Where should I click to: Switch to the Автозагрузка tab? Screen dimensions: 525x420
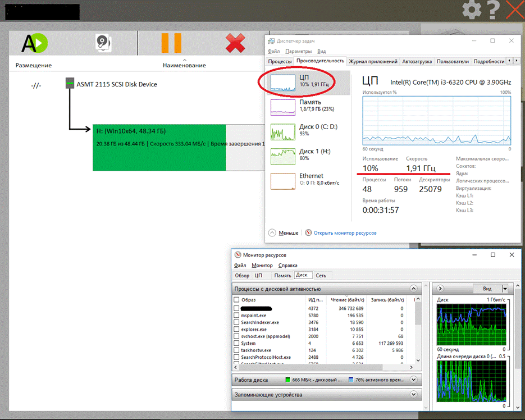(x=417, y=61)
